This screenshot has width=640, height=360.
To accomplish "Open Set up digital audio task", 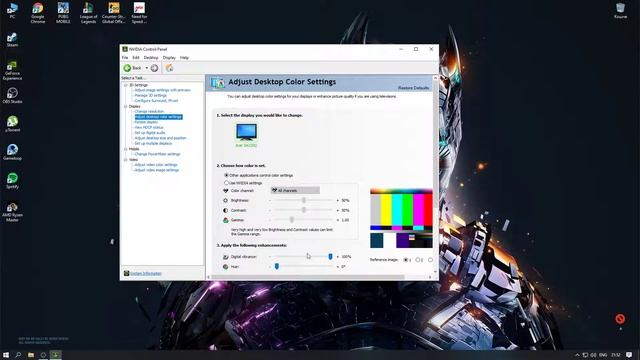I will tap(150, 133).
